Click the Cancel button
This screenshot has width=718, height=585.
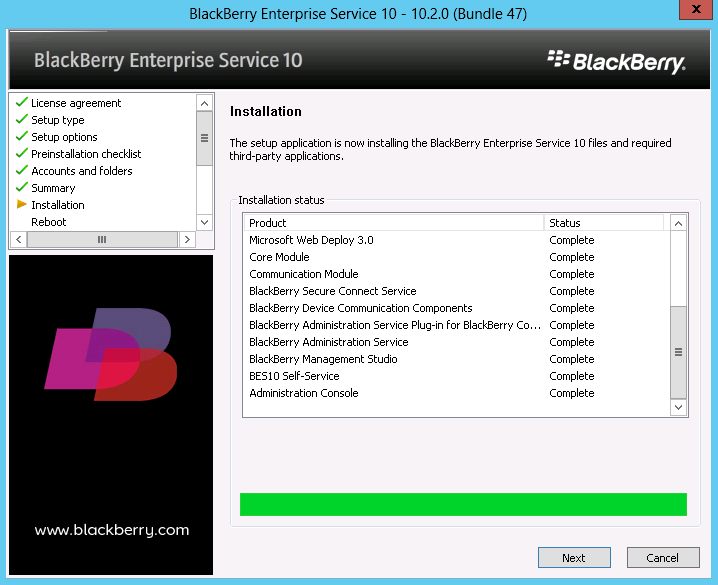click(x=663, y=558)
